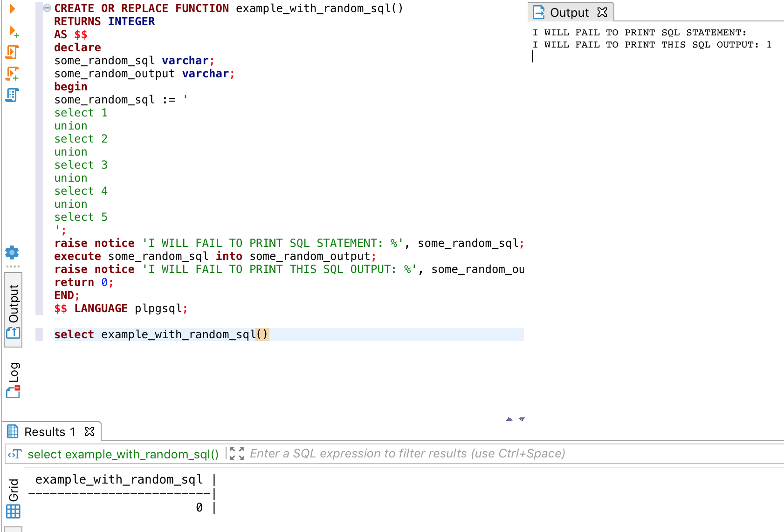Open the explain execution plan icon
Viewport: 784px width, 532px height.
tap(11, 95)
